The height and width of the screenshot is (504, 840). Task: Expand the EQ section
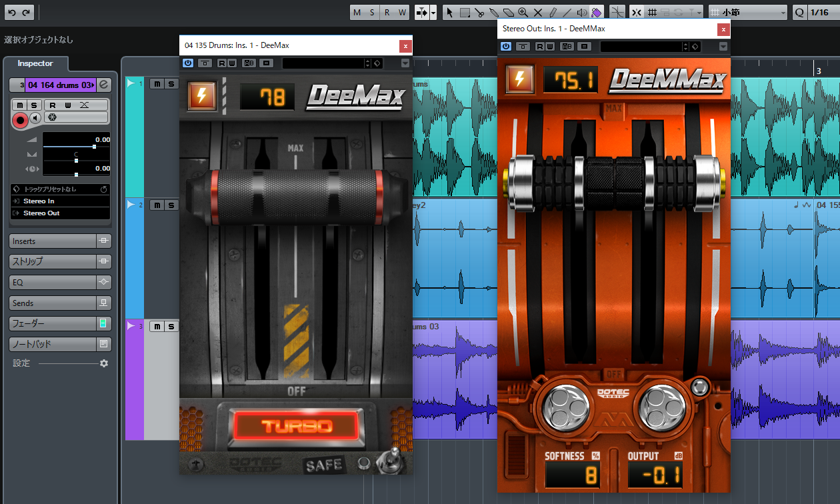tap(53, 283)
